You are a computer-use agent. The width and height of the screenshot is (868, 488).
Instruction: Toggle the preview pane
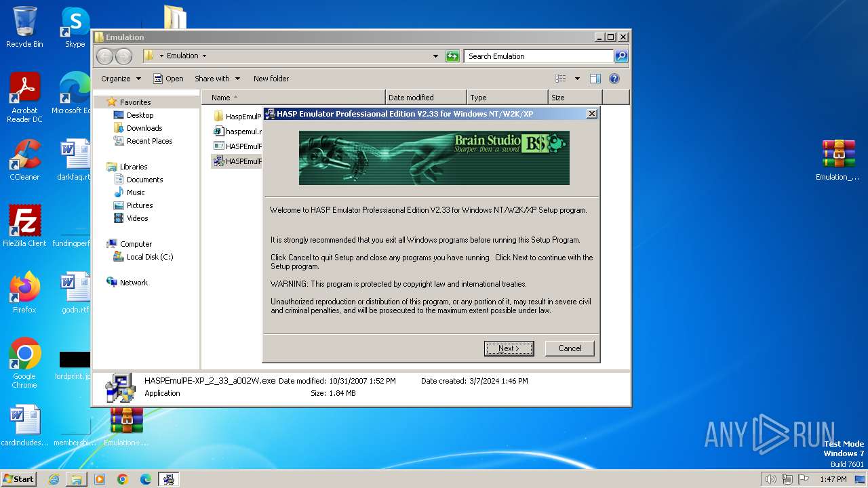tap(595, 79)
